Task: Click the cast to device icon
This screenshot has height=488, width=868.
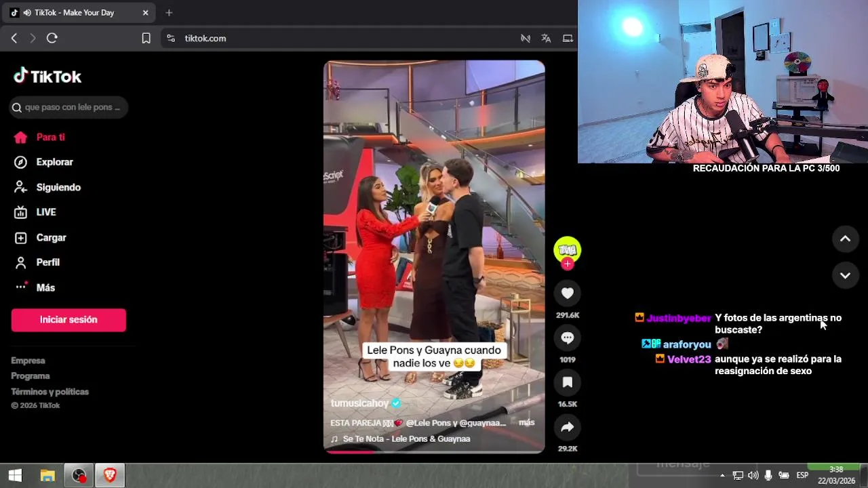Action: click(x=568, y=39)
